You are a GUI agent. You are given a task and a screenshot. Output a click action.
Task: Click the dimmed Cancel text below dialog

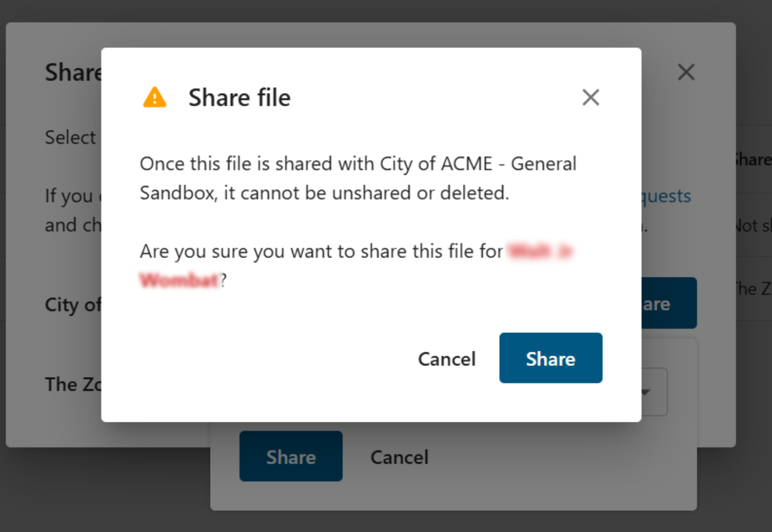click(400, 457)
